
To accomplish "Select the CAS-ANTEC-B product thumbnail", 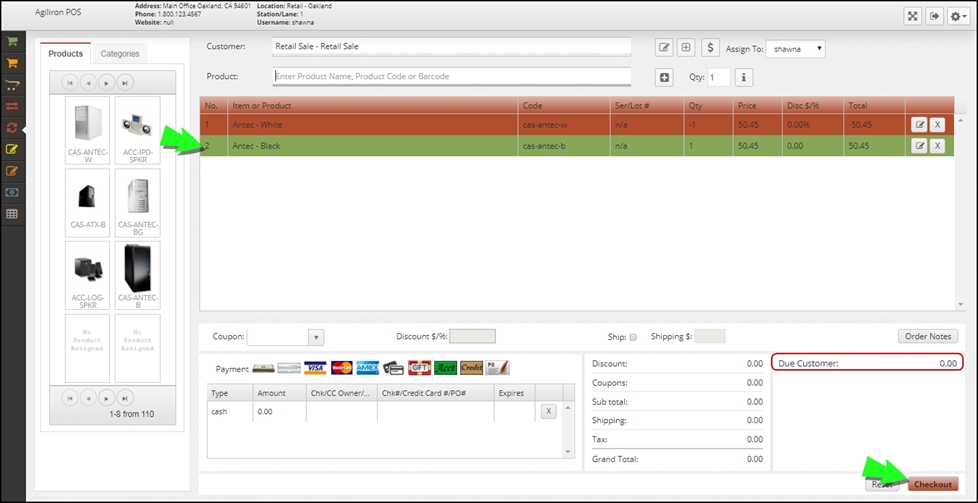I will tap(137, 275).
